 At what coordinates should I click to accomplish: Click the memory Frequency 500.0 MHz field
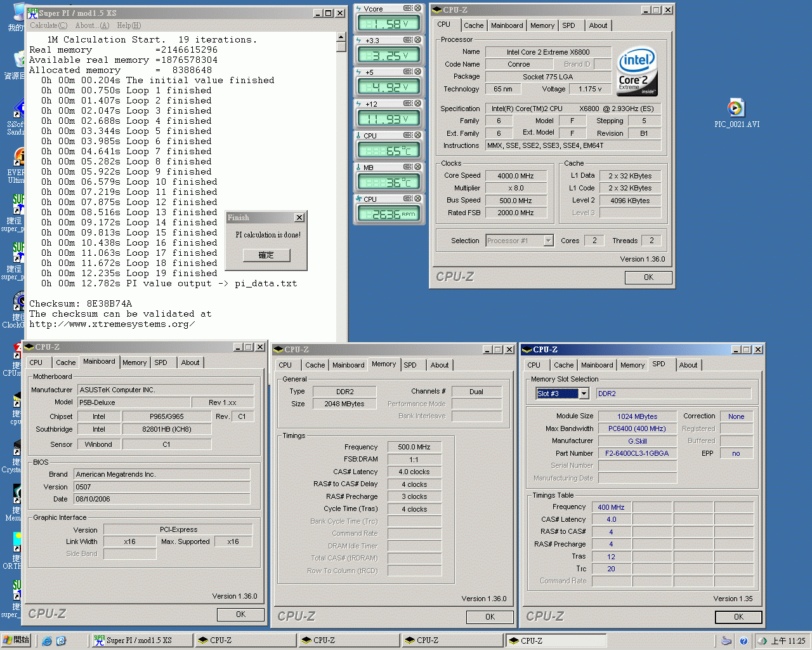414,447
